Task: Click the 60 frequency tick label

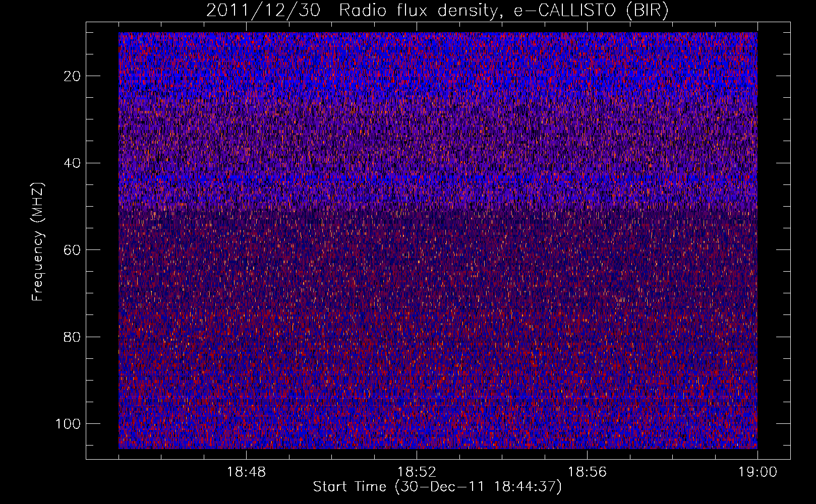Action: tap(72, 250)
